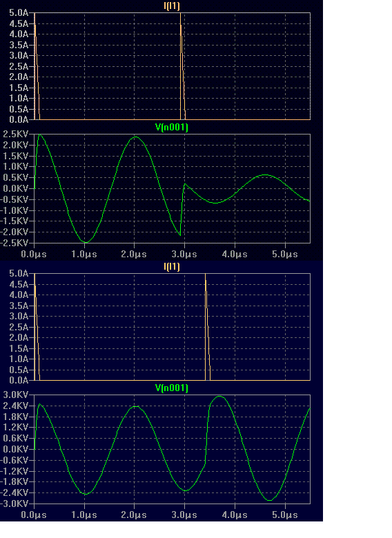Viewport: 392px width, 538px height.
Task: Select the V(n001) label above the 2.5KV plot
Action: 172,128
